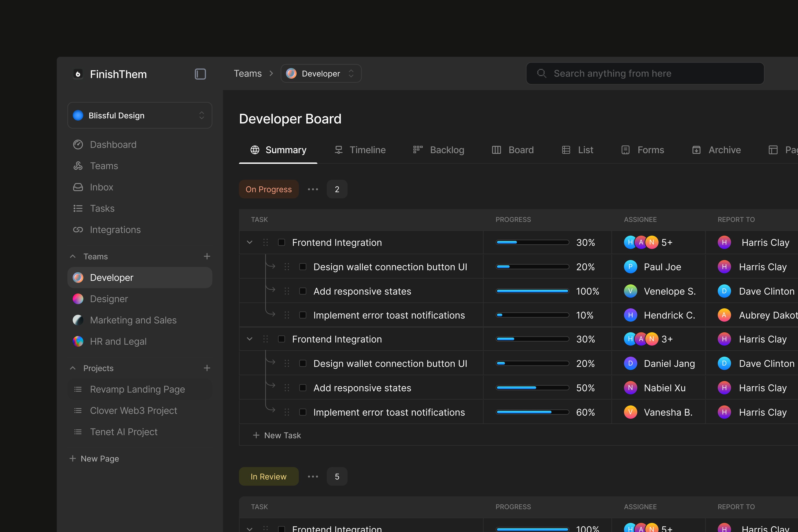Click the Designer team avatar

tap(78, 299)
